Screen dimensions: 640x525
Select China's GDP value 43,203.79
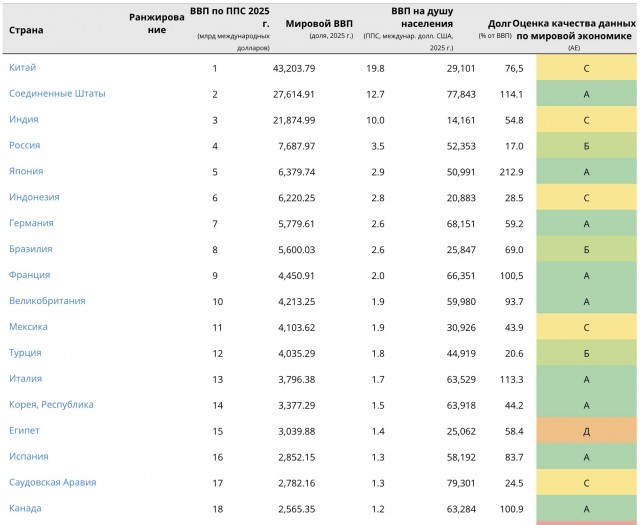tap(294, 68)
